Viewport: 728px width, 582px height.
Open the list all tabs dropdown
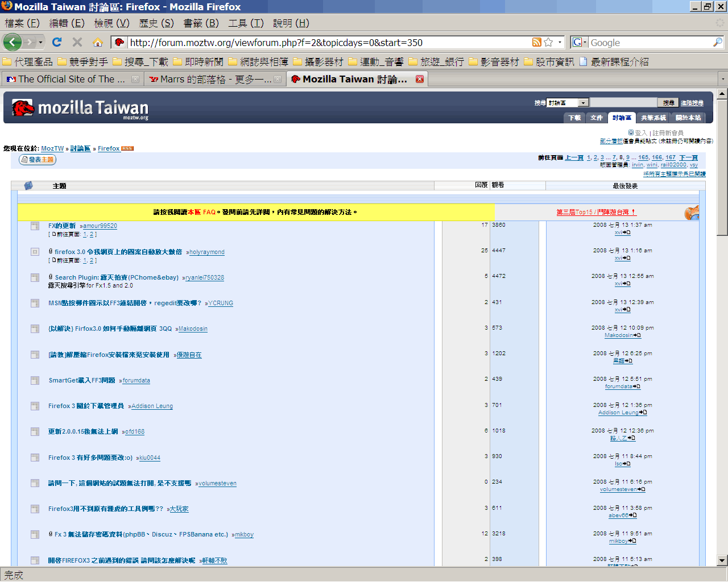tap(722, 79)
